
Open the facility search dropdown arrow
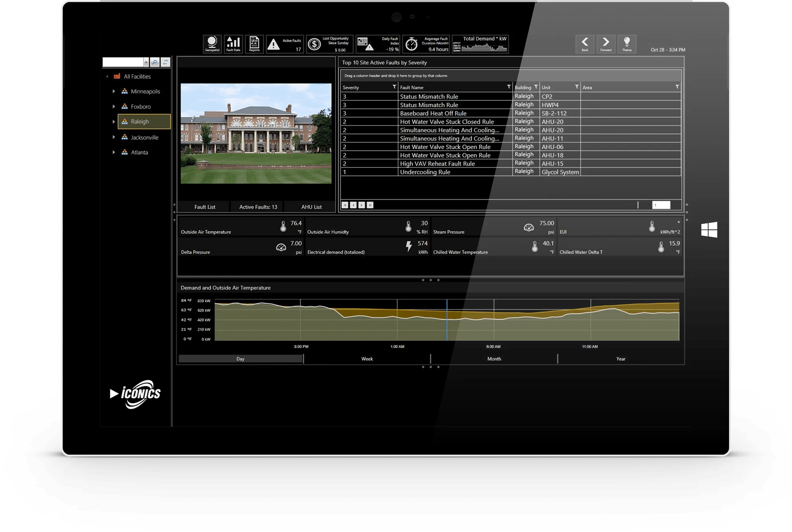coord(146,62)
